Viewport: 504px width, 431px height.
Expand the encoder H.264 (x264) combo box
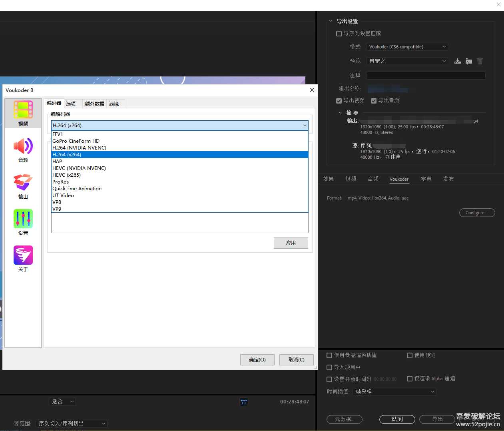(x=180, y=126)
